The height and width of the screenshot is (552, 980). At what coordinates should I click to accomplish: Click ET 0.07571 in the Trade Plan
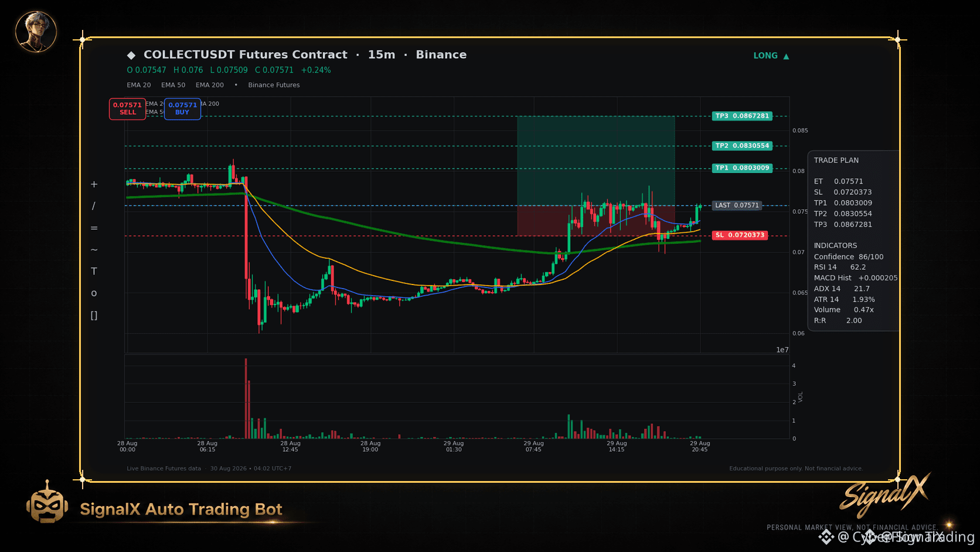pyautogui.click(x=839, y=181)
